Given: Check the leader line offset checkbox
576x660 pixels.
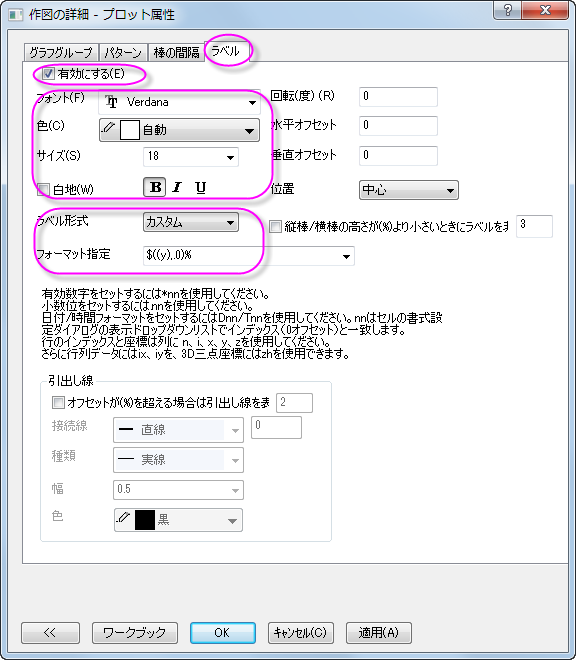Looking at the screenshot, I should coord(58,402).
